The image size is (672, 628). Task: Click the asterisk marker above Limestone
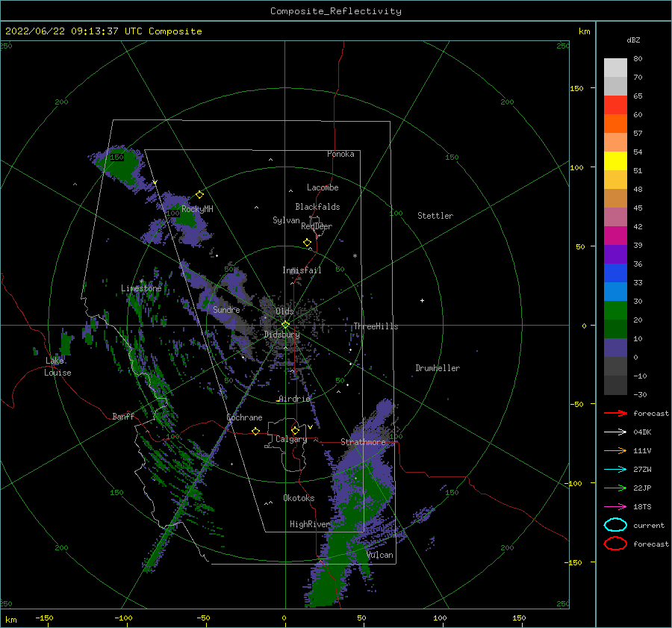click(x=141, y=282)
